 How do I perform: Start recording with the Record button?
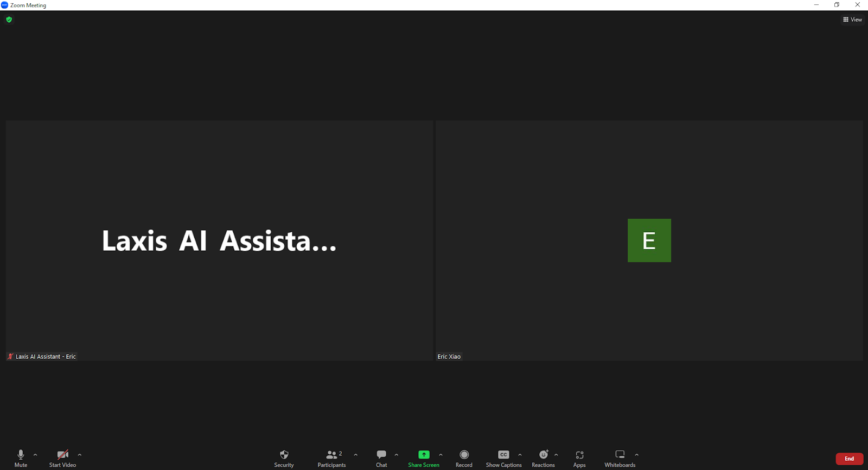click(464, 458)
